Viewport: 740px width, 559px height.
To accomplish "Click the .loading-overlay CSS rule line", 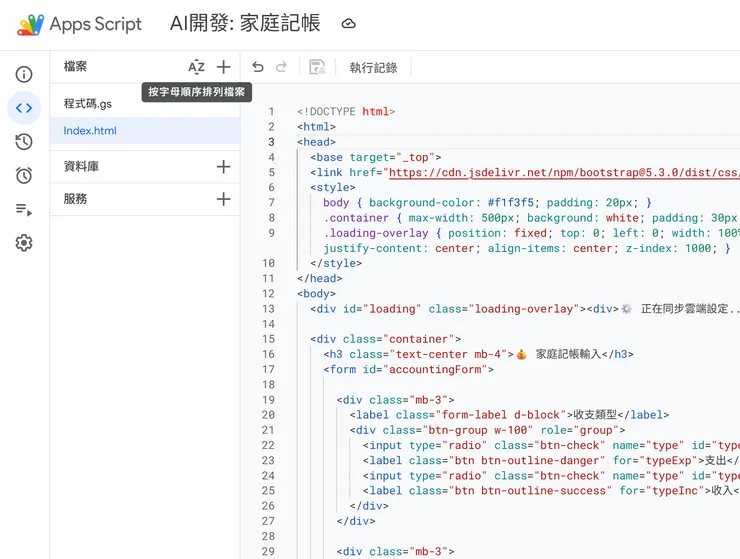I will [x=531, y=233].
